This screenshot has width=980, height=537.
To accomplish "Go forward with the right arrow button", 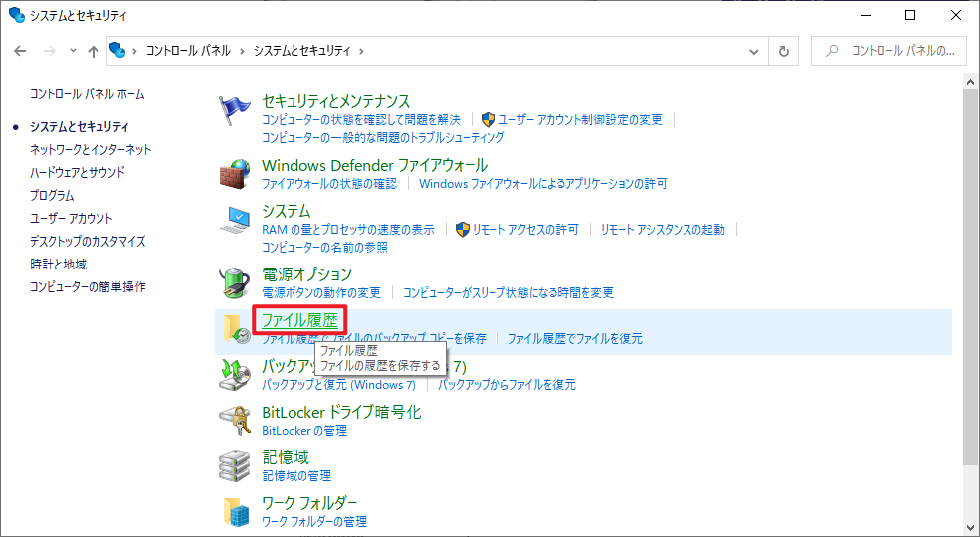I will click(50, 51).
